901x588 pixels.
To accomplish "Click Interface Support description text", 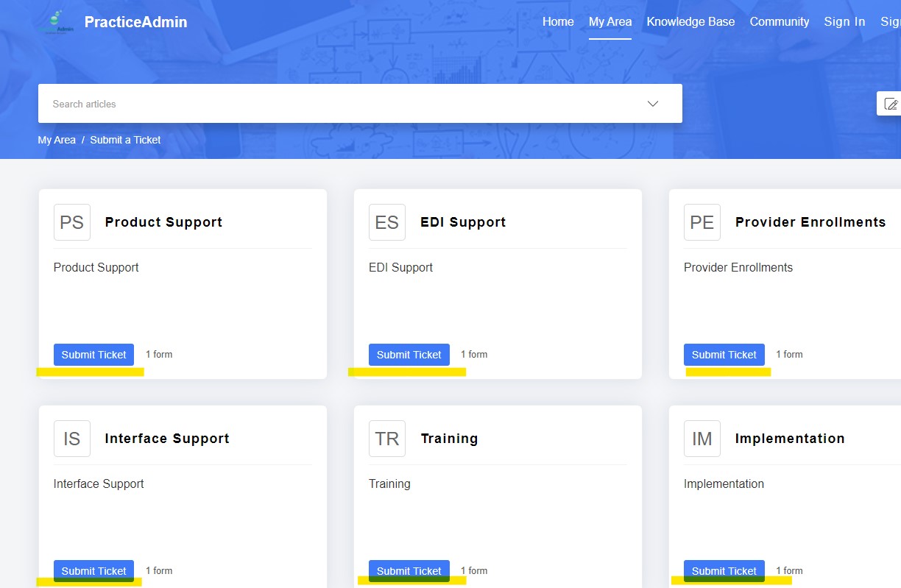I will (x=99, y=484).
